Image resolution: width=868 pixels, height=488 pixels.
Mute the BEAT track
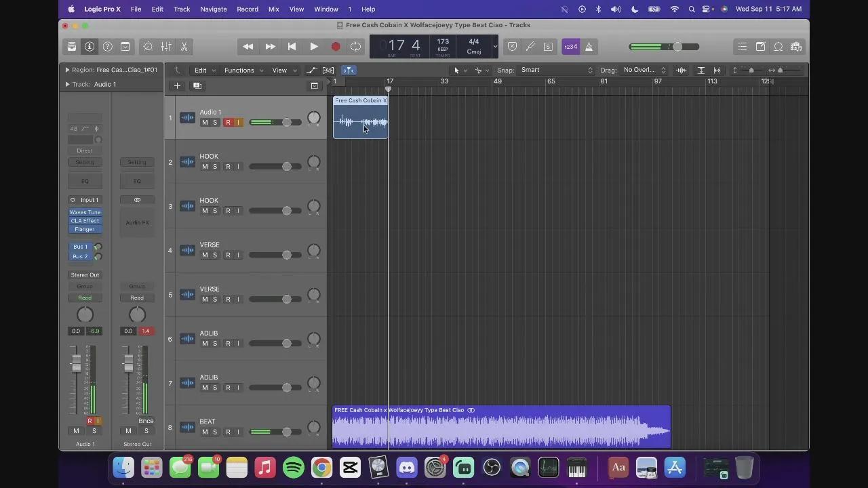(205, 432)
